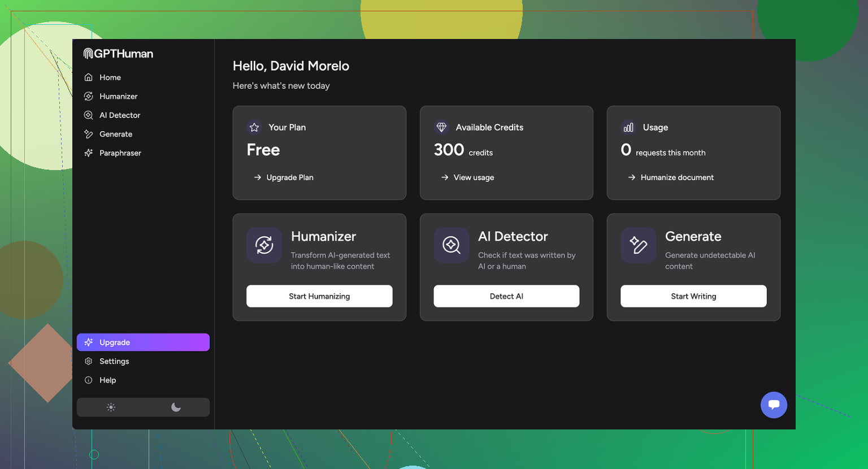Click the diamond icon beside Available Credits
Screen dimensions: 868x469
pos(441,128)
